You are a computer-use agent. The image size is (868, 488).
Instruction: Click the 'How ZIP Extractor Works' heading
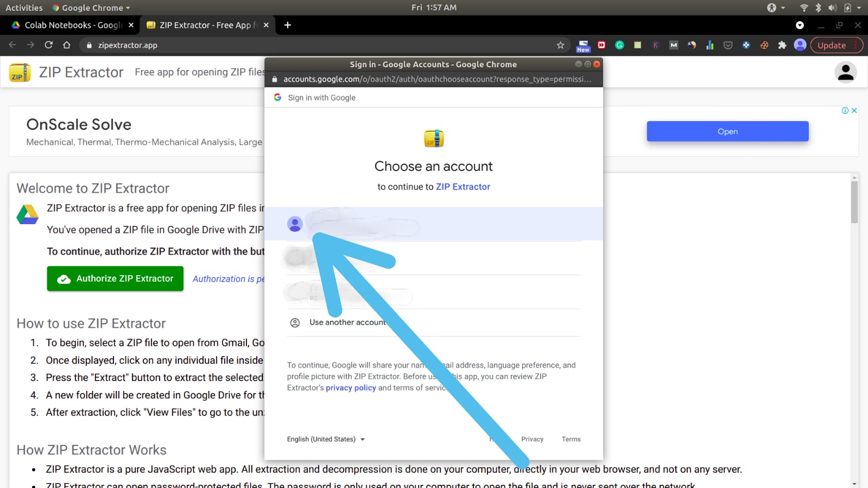[91, 450]
